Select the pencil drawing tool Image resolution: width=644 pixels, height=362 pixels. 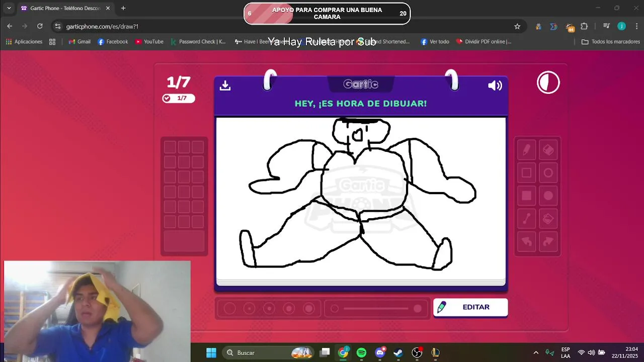[x=526, y=150]
